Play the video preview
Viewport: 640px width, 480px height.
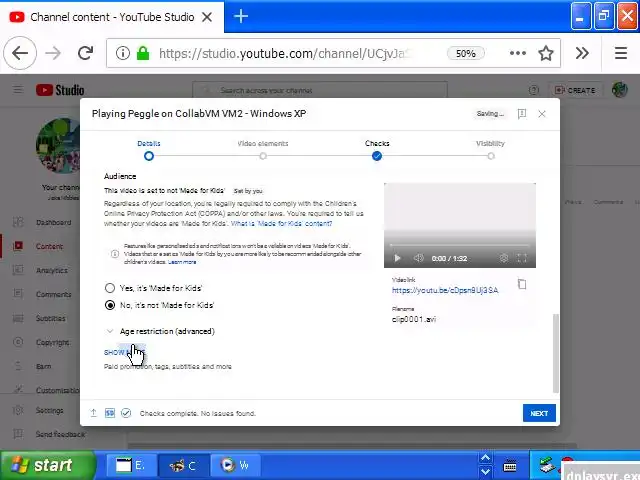[398, 258]
